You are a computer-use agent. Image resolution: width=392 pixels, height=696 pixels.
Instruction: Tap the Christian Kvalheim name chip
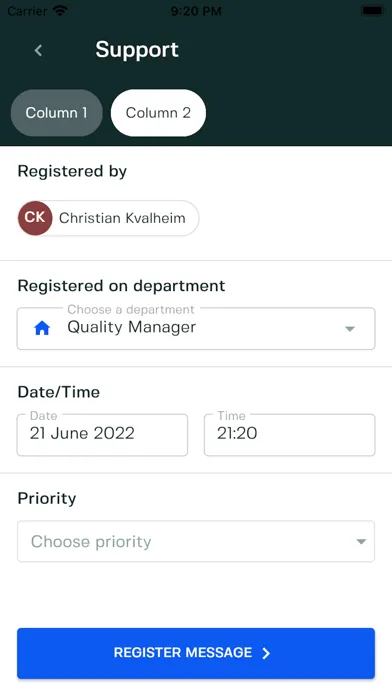pyautogui.click(x=108, y=218)
